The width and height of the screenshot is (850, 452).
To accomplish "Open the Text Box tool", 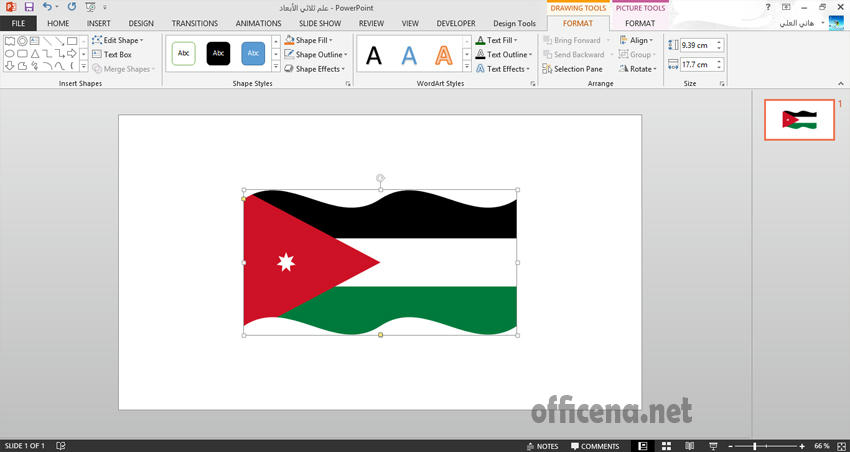I will pos(111,55).
